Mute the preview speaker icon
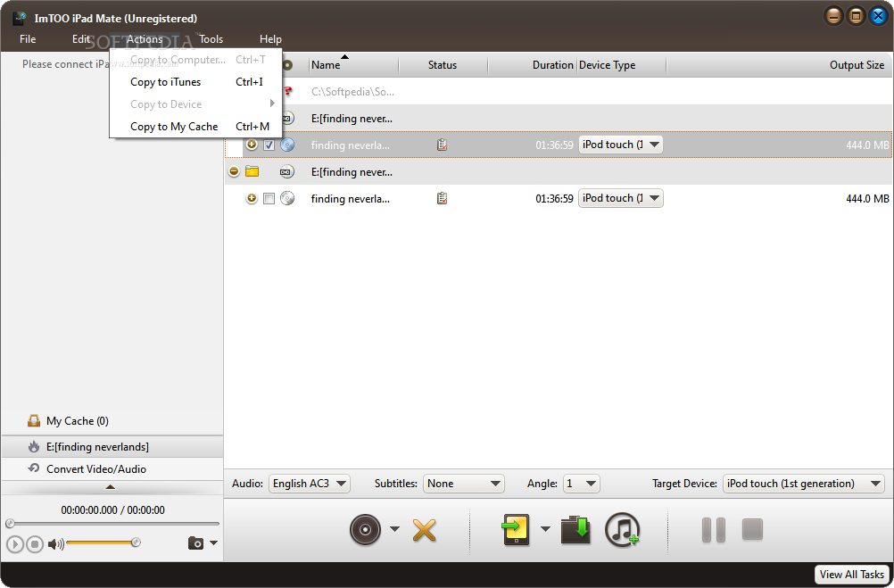 (55, 544)
